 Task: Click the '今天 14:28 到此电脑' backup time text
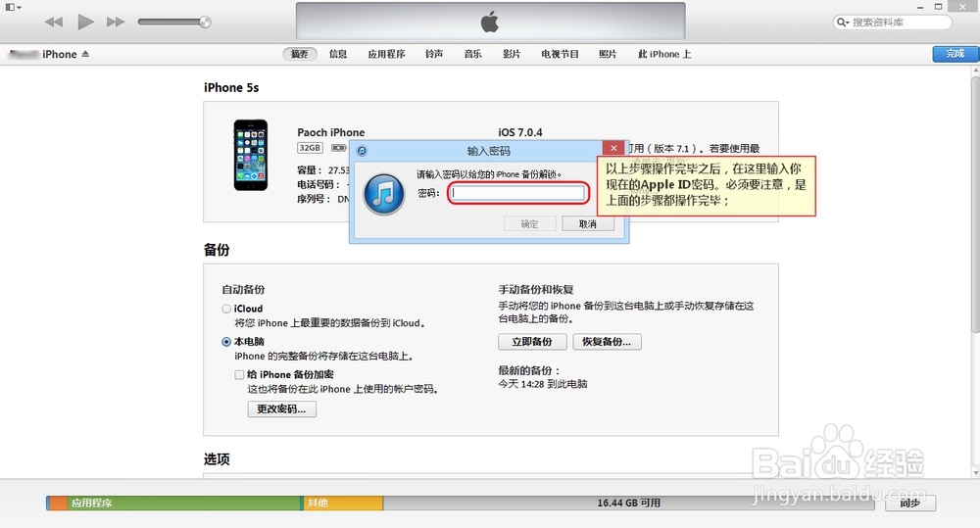pyautogui.click(x=543, y=384)
